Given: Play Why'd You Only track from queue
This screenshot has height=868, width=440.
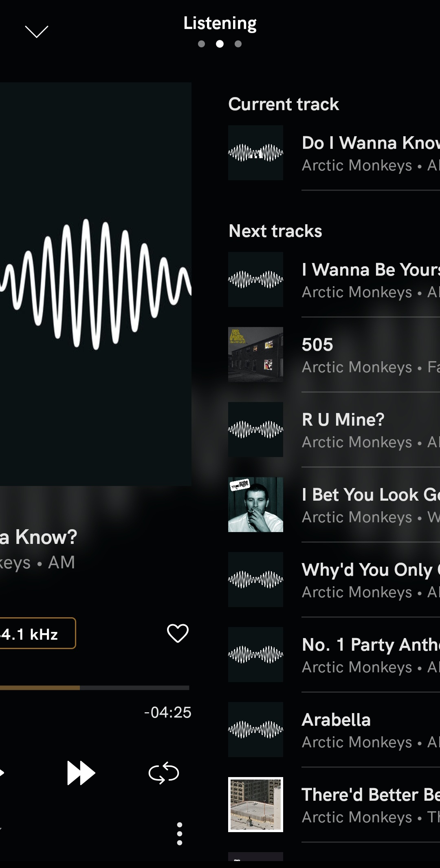Looking at the screenshot, I should (334, 580).
